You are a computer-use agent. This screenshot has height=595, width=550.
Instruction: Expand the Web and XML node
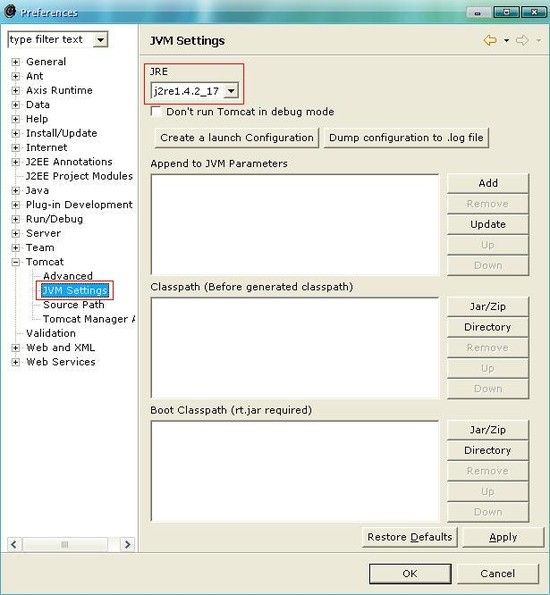coord(15,348)
